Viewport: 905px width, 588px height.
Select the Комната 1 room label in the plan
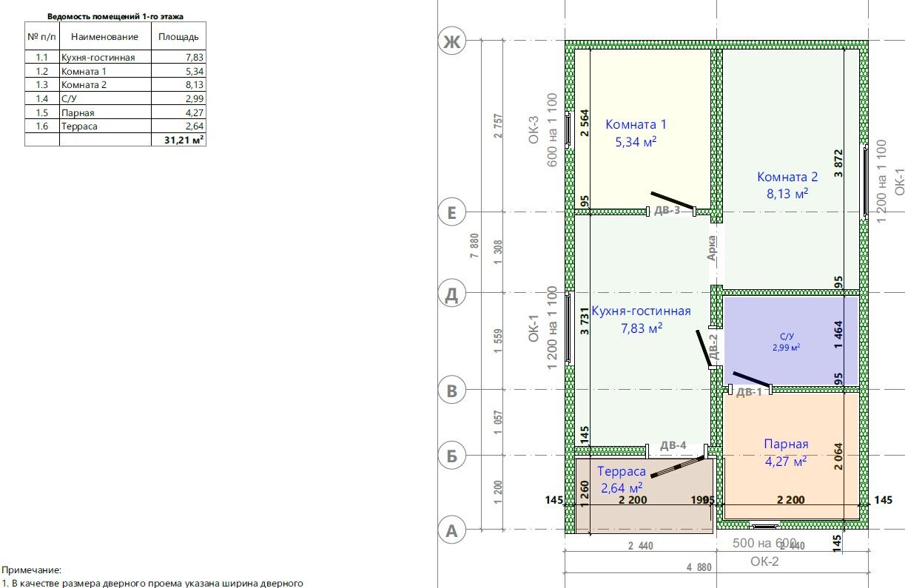[x=636, y=124]
